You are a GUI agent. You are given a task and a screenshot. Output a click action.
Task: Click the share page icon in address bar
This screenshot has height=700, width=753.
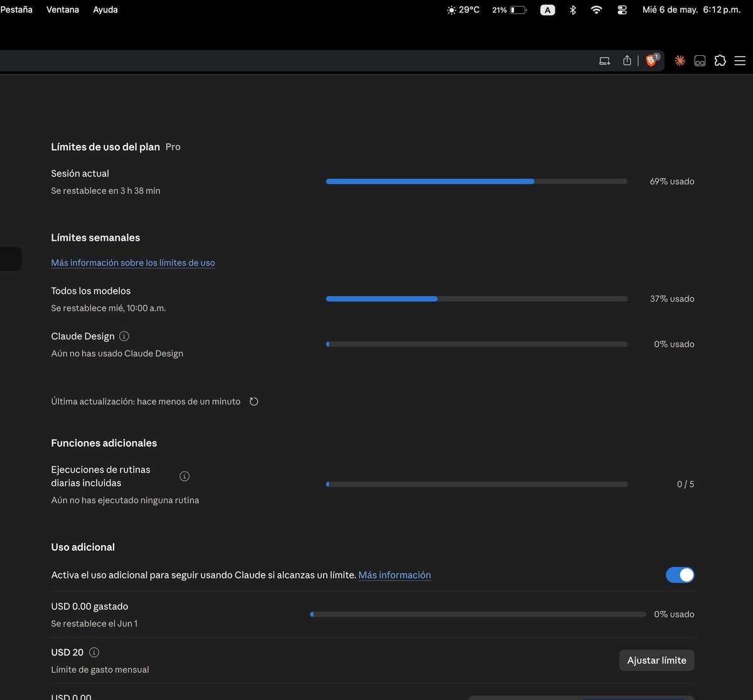click(627, 61)
